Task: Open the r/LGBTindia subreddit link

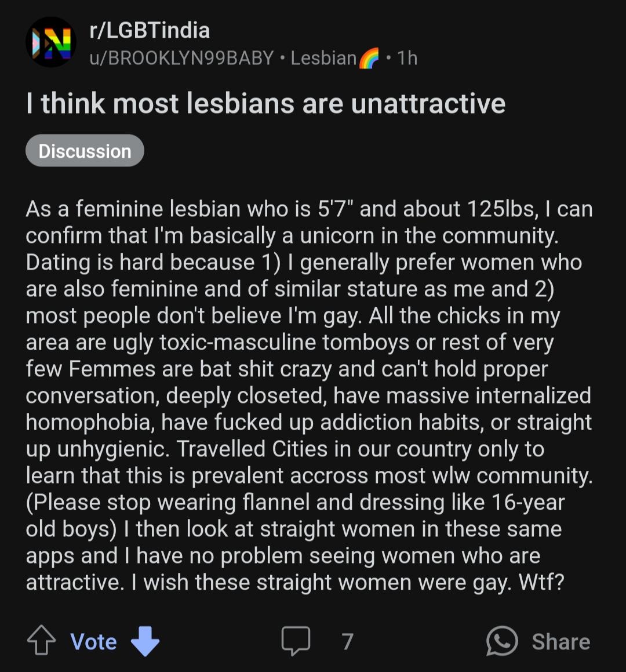Action: [150, 30]
